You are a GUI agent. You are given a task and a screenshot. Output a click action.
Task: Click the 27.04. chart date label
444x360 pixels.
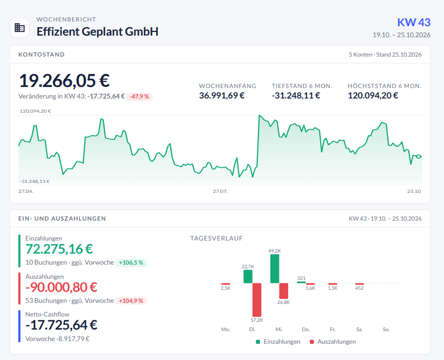26,191
